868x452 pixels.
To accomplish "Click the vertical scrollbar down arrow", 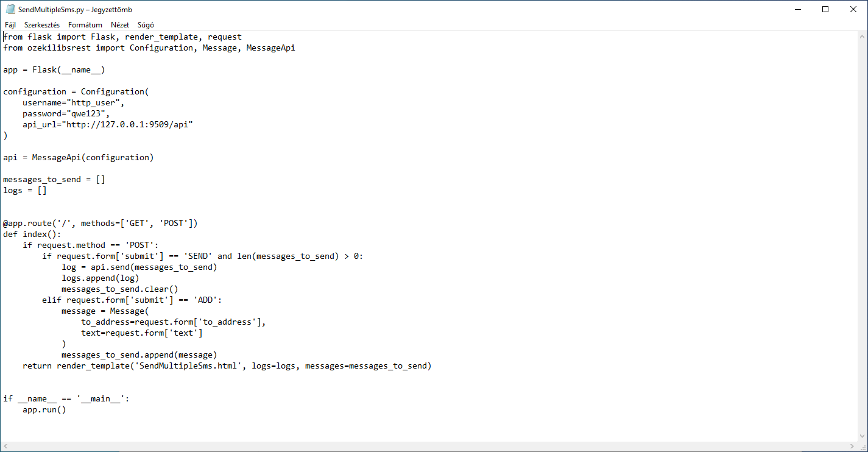I will 862,436.
